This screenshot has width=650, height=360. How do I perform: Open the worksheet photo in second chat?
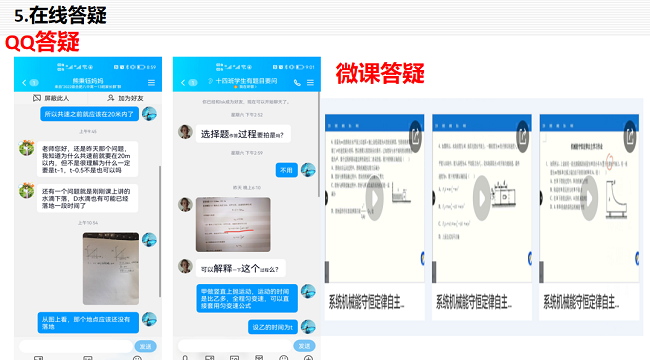233,224
